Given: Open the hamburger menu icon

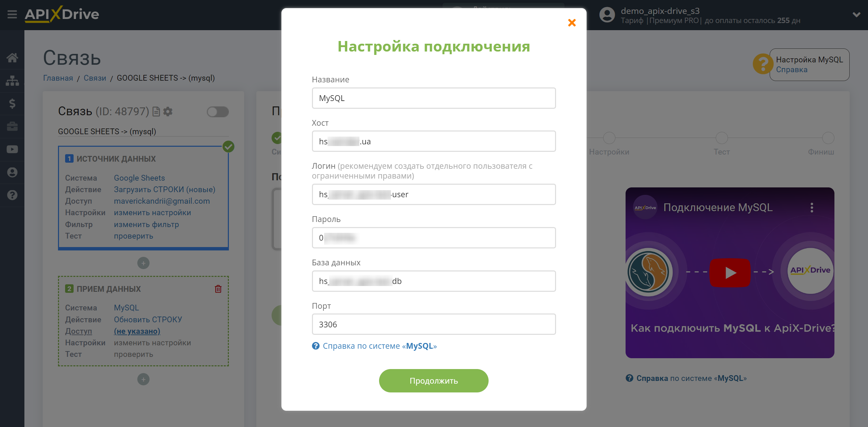Looking at the screenshot, I should click(12, 15).
